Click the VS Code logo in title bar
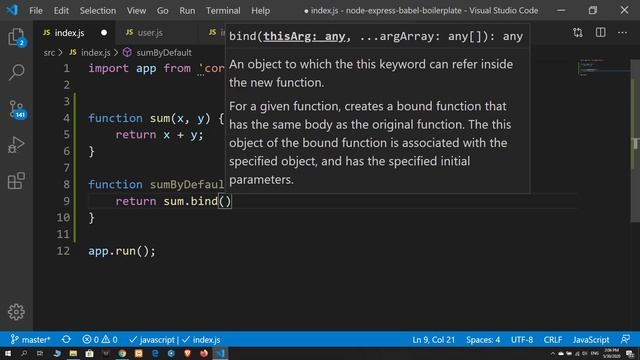The height and width of the screenshot is (360, 640). pyautogui.click(x=12, y=10)
